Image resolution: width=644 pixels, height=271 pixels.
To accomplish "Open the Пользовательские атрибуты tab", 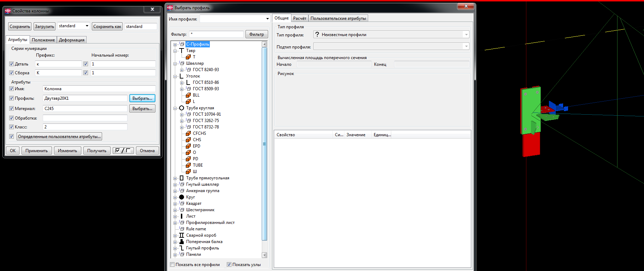I will 338,18.
